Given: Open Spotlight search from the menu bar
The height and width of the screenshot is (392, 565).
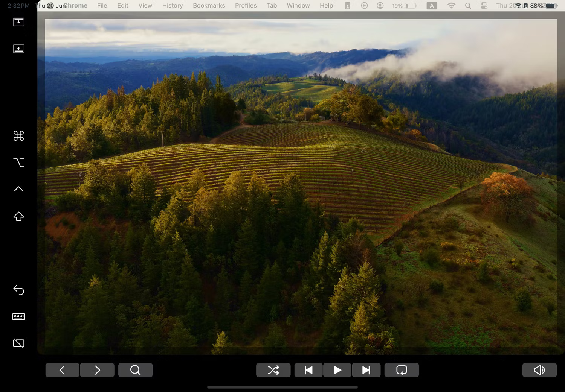Looking at the screenshot, I should 467,6.
